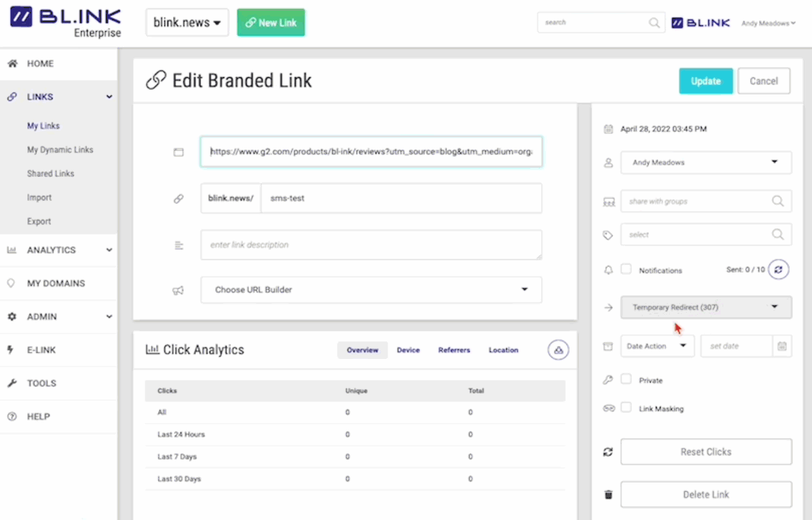Switch to the Location analytics tab
Viewport: 812px width, 520px height.
504,350
